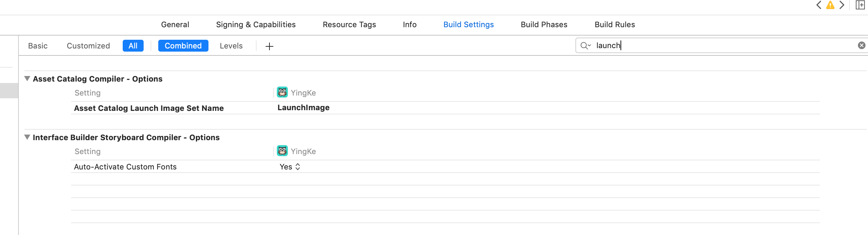Screen dimensions: 868x235
Task: Show Customized build settings only
Action: point(88,46)
